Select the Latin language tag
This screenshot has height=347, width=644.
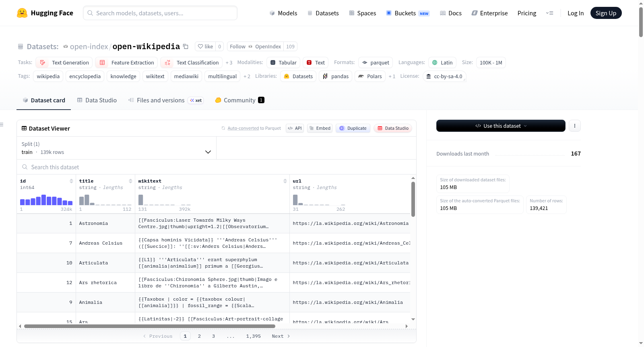[x=442, y=62]
